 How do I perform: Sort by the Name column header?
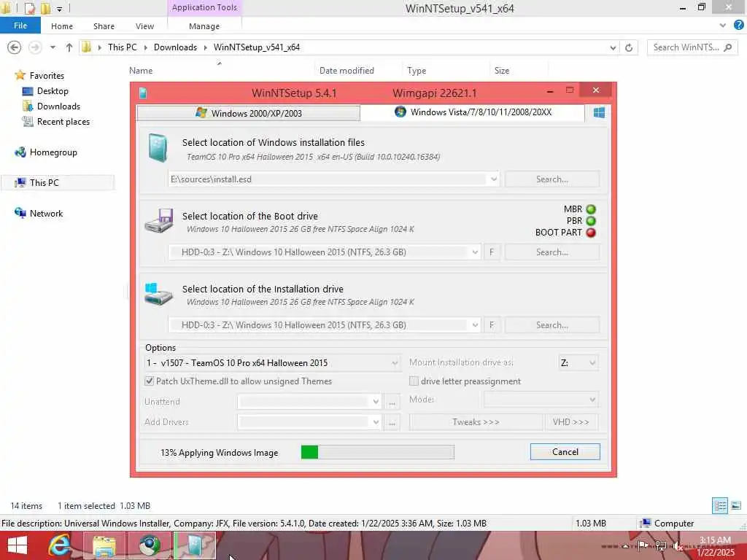coord(141,71)
